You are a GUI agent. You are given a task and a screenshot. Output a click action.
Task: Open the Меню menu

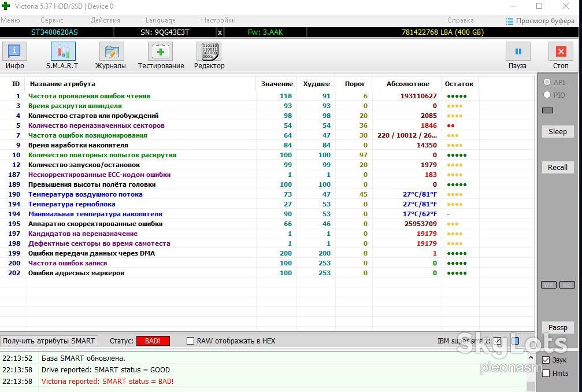(x=10, y=20)
